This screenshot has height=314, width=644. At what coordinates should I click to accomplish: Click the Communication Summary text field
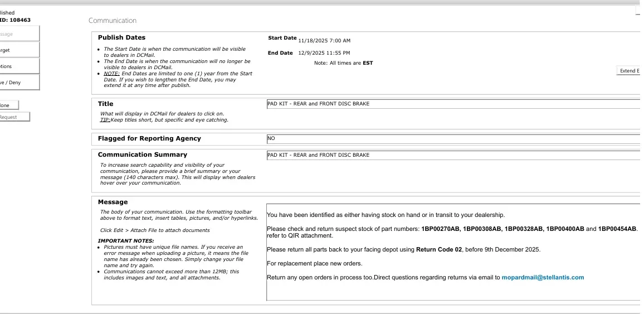[x=453, y=156]
